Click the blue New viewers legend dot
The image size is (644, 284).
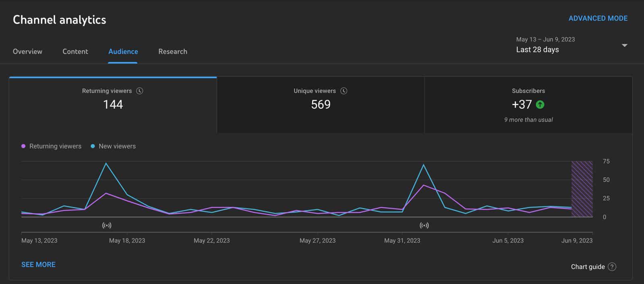click(93, 146)
